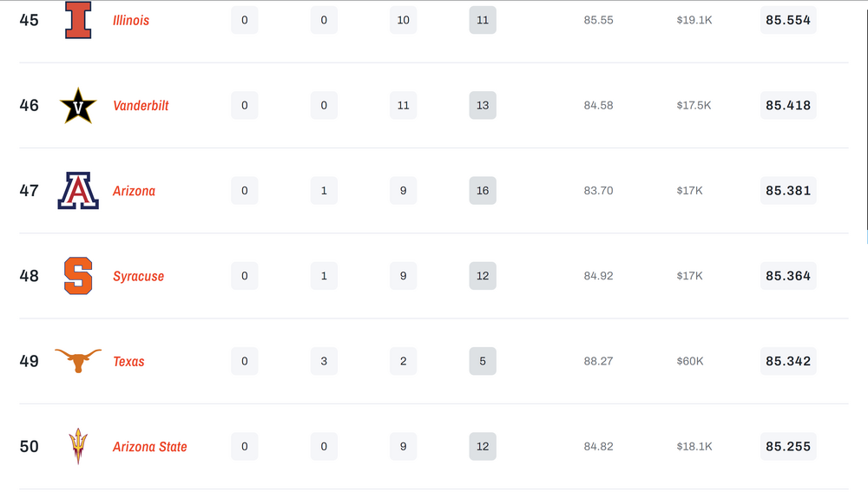This screenshot has height=492, width=868.
Task: Go to the Arizona team page
Action: pos(134,191)
